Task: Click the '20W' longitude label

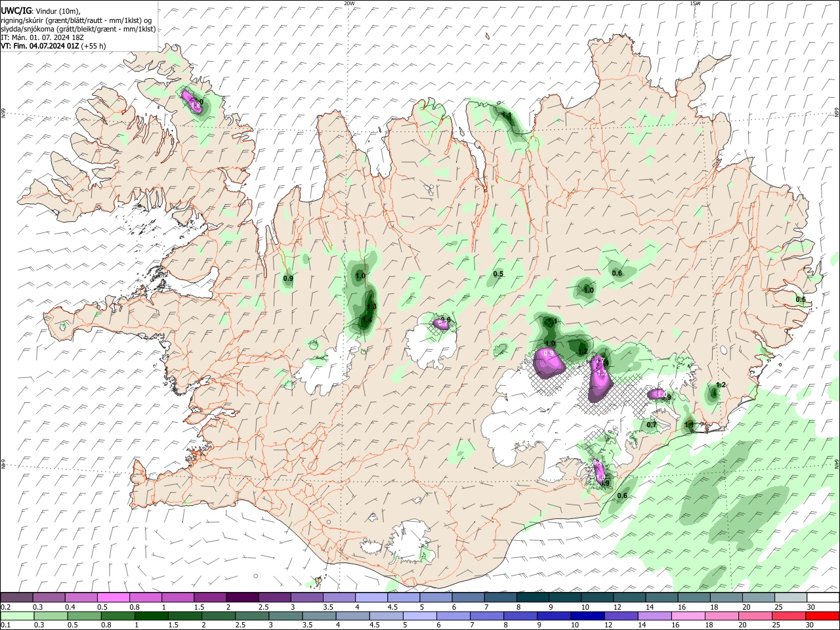Action: [x=349, y=3]
